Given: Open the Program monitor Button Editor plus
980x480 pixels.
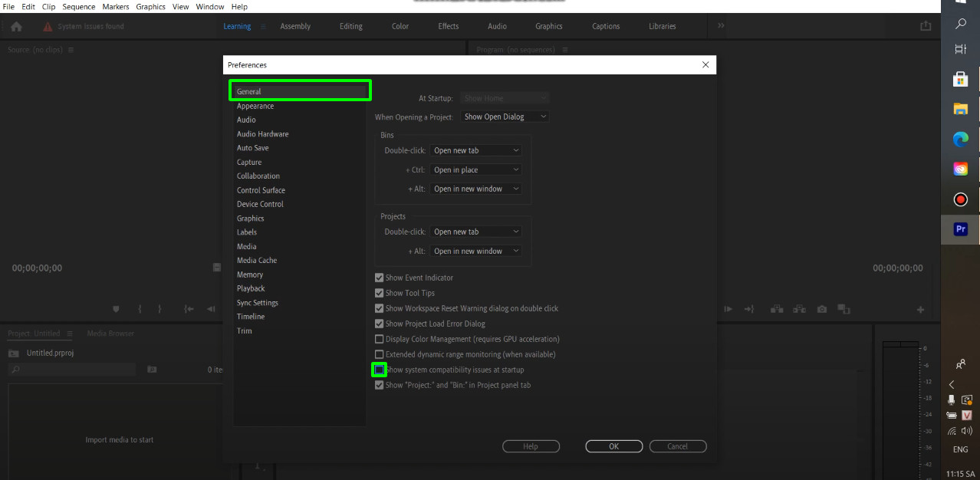Looking at the screenshot, I should [x=921, y=310].
